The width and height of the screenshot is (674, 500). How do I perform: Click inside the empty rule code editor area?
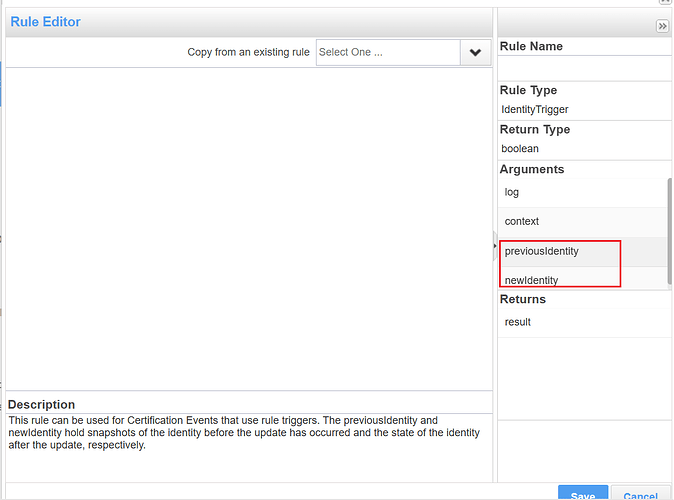pos(250,228)
